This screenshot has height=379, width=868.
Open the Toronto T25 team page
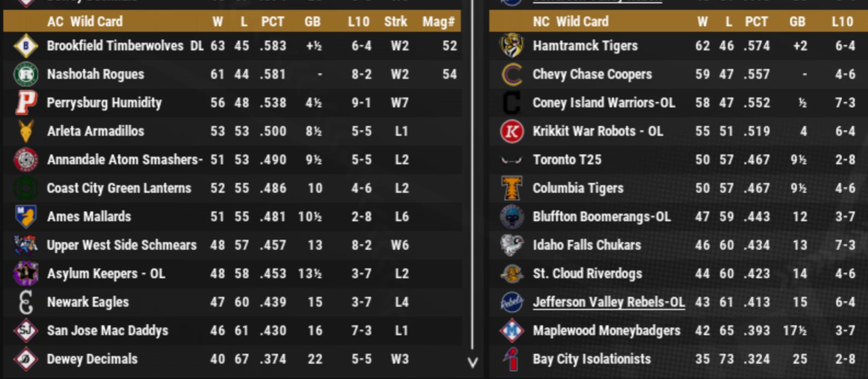coord(567,160)
